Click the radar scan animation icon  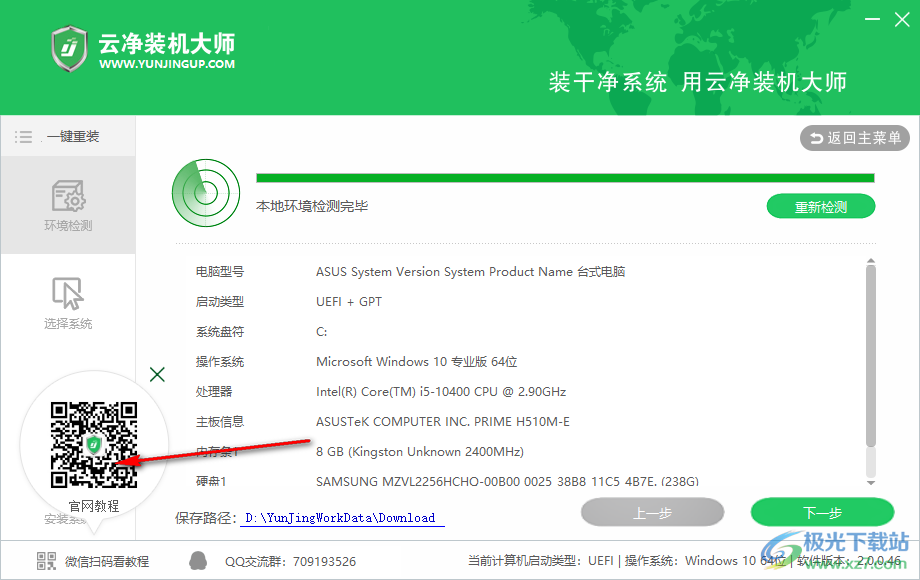[206, 192]
